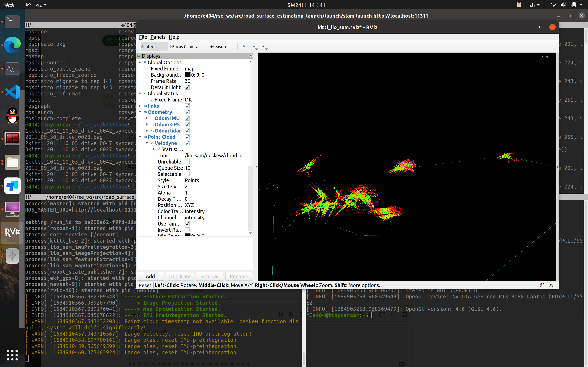Select the /lio_sam/deskew topic field
This screenshot has height=367, width=588.
pyautogui.click(x=216, y=155)
